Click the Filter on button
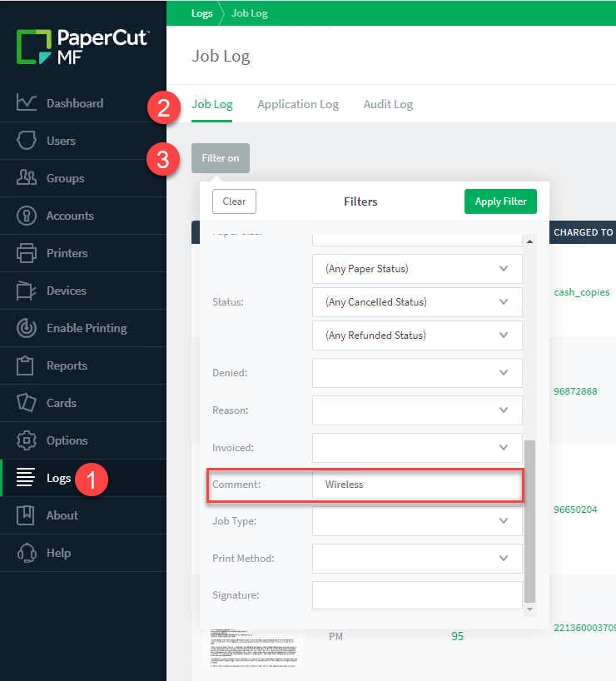The height and width of the screenshot is (681, 616). click(221, 158)
